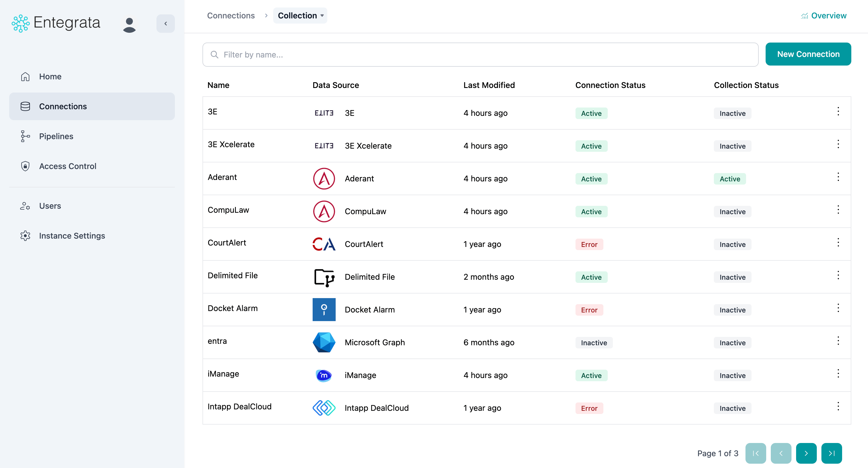Click the Microsoft Graph icon
This screenshot has width=868, height=468.
324,342
